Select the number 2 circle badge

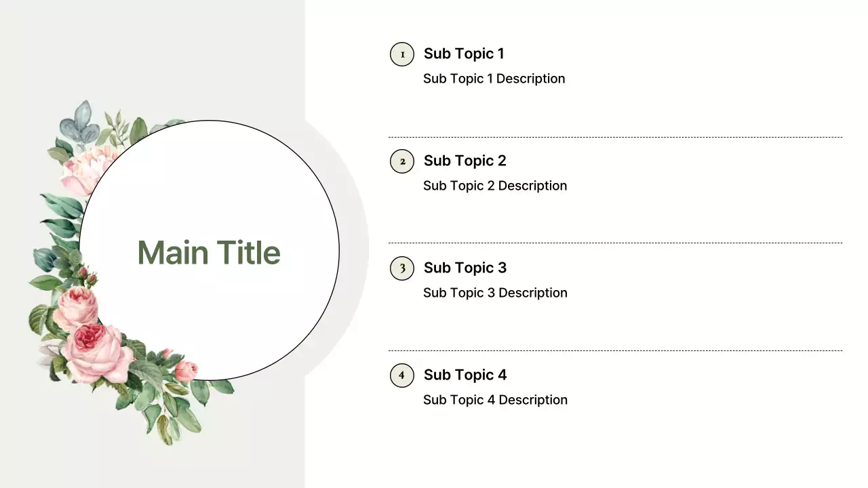point(402,161)
